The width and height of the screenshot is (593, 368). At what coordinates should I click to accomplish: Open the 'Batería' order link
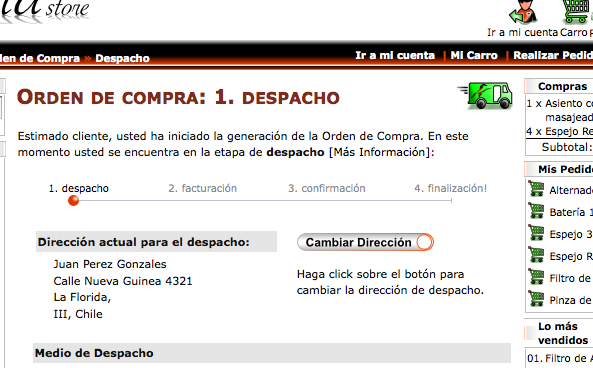(x=571, y=212)
